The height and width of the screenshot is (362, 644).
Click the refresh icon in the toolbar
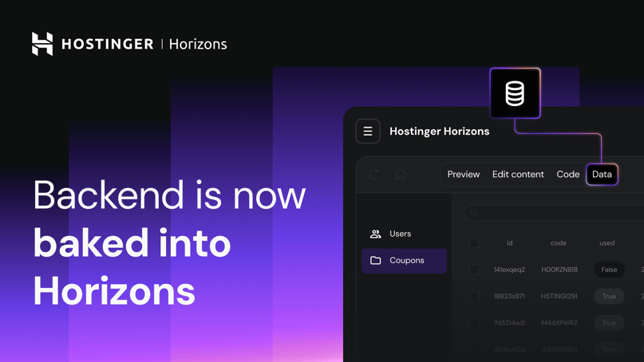point(374,175)
